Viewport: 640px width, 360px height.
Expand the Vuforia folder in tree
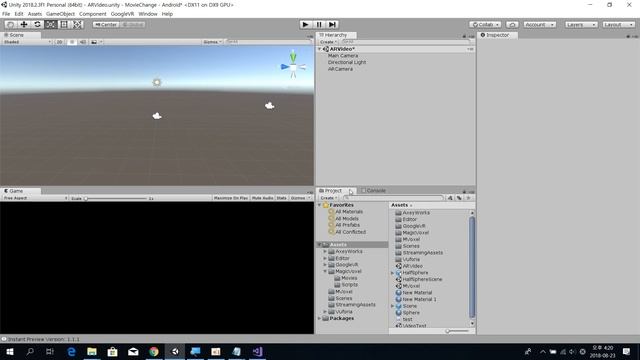[x=325, y=311]
